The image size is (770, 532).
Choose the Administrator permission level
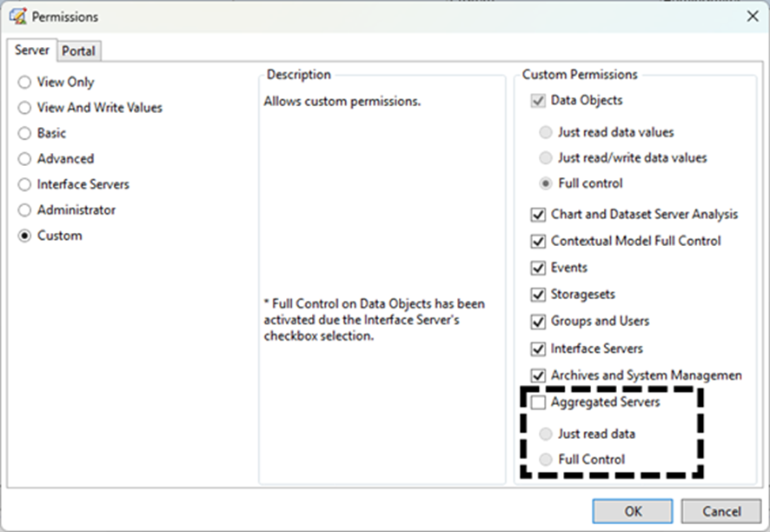24,210
